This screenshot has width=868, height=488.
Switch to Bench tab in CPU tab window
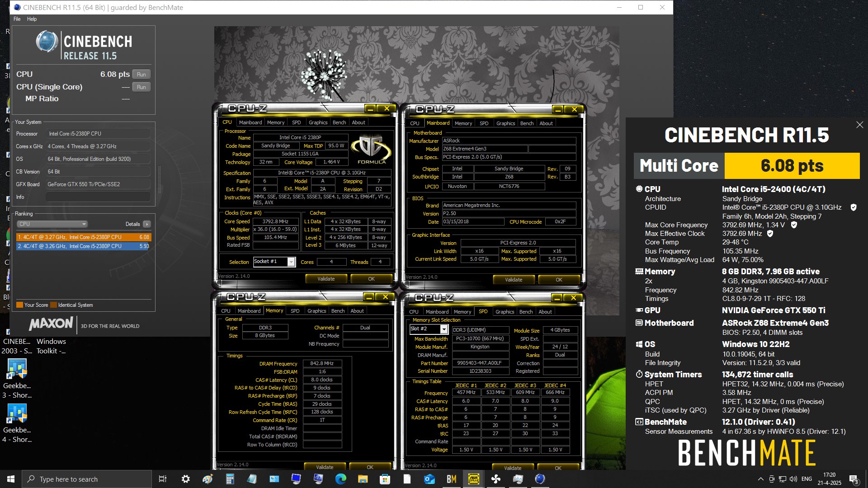coord(339,122)
